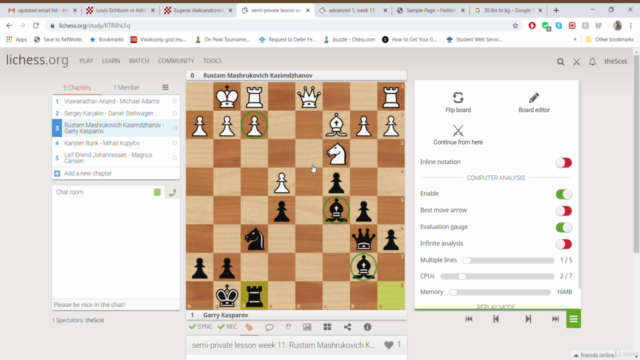This screenshot has height=360, width=640.
Task: Open the Other bookmarks folder
Action: 610,40
